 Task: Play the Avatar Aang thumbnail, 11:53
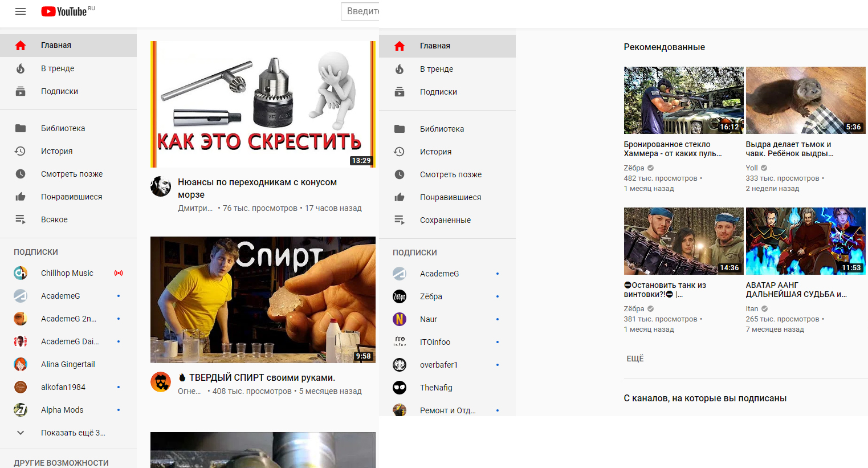click(805, 241)
